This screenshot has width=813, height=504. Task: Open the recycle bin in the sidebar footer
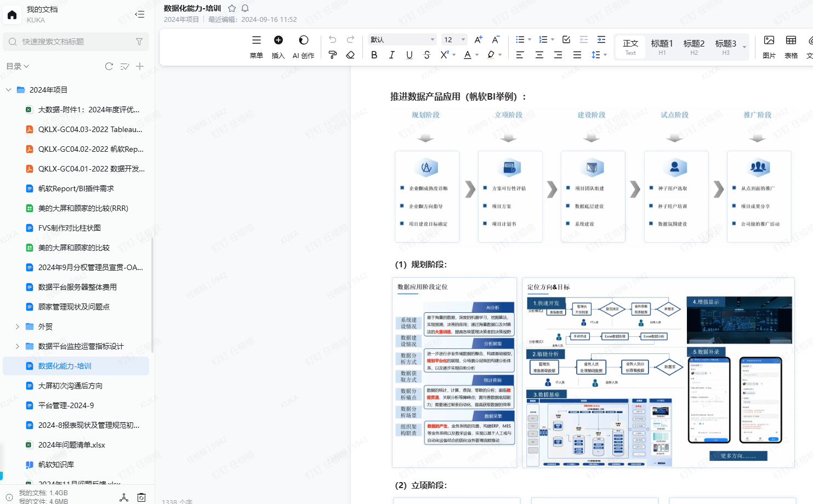pyautogui.click(x=141, y=497)
